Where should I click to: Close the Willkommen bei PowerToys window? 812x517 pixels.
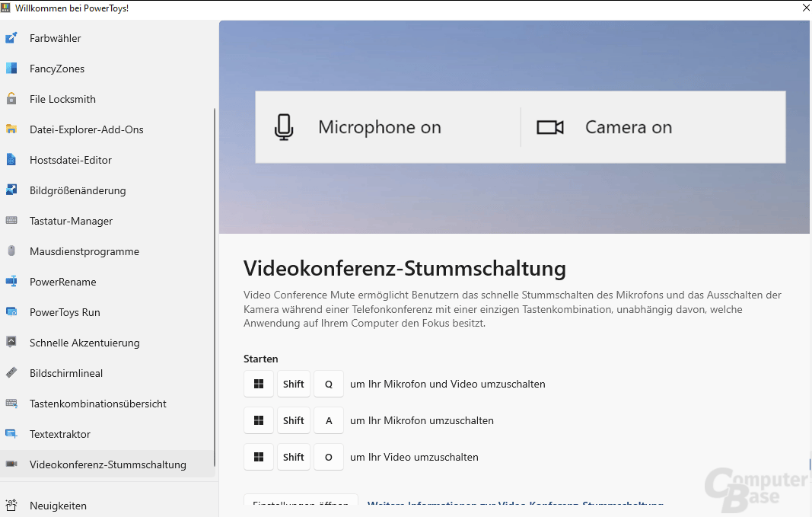(x=806, y=8)
